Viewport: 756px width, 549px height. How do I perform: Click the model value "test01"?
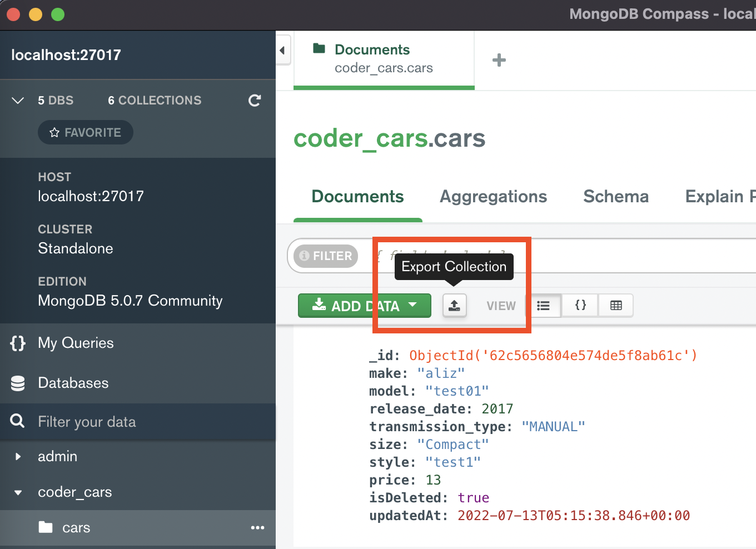point(457,391)
